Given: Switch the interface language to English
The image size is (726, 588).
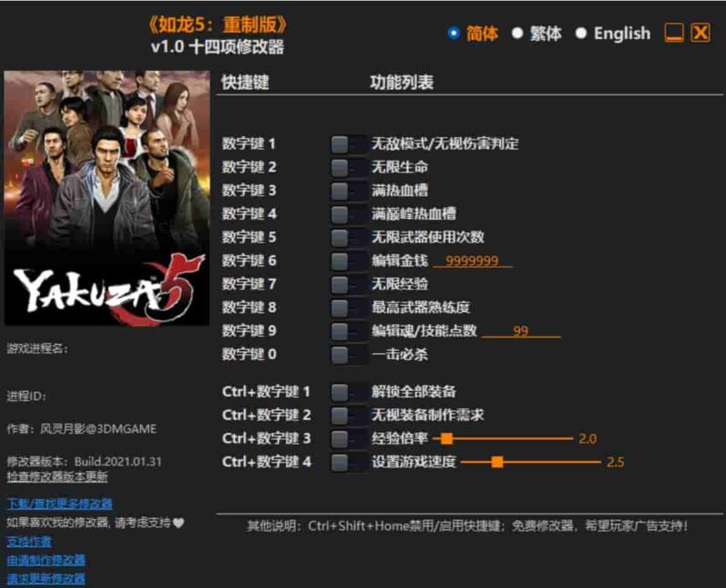Looking at the screenshot, I should pos(579,33).
